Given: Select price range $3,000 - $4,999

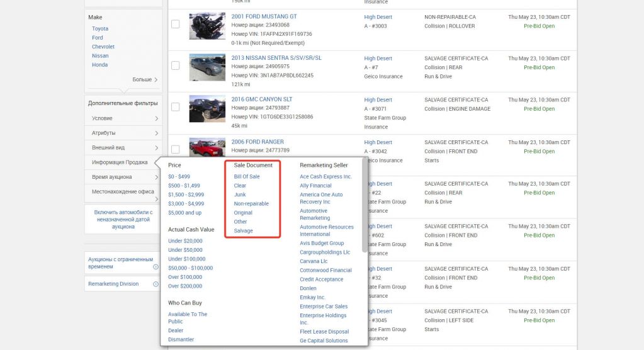Looking at the screenshot, I should 186,204.
